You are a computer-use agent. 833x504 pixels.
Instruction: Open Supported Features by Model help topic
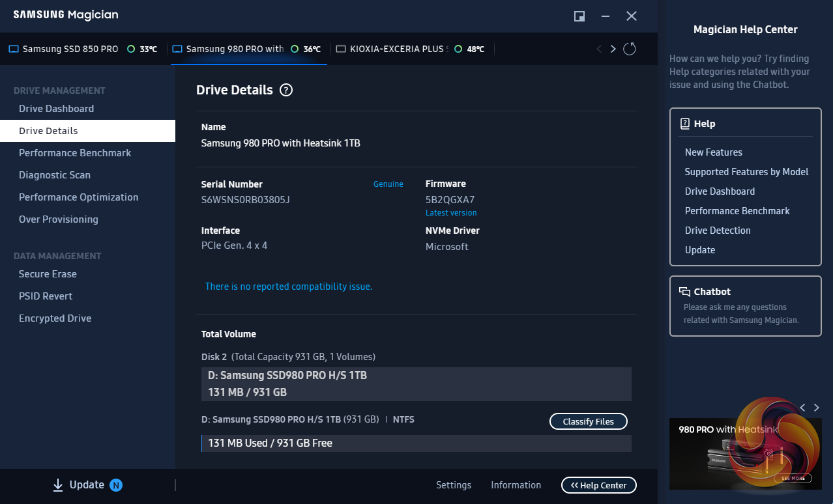pos(746,172)
